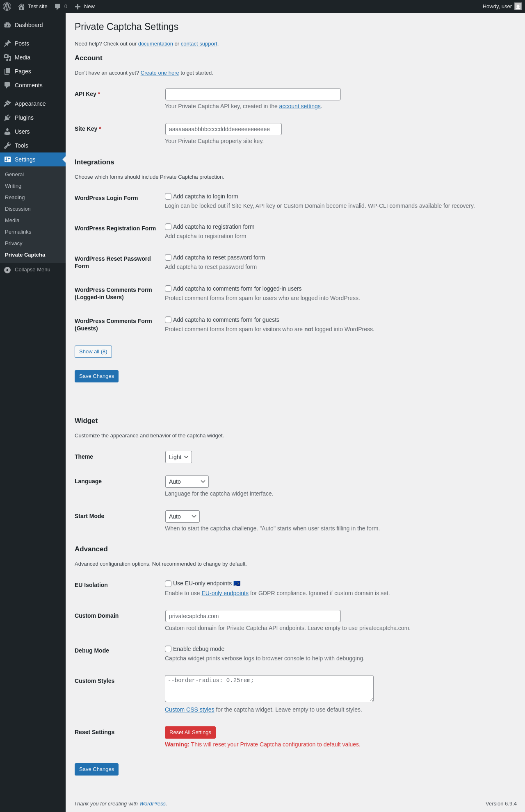Enable captcha for guests comments form

click(x=168, y=320)
